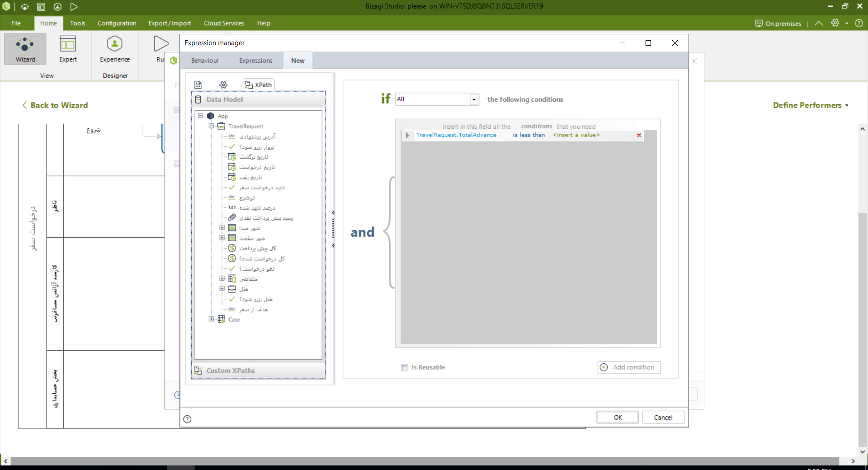Click the App cube icon in tree
This screenshot has height=470, width=868.
click(211, 116)
